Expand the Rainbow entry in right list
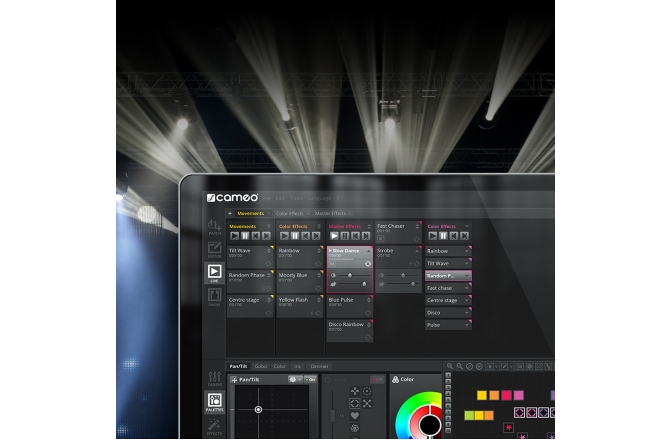Image resolution: width=672 pixels, height=440 pixels. coord(467,251)
